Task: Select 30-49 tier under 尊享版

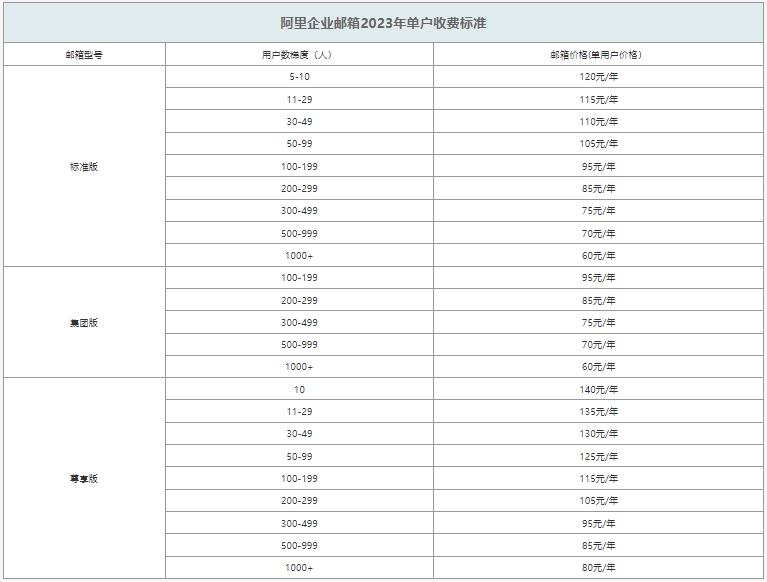Action: 299,434
